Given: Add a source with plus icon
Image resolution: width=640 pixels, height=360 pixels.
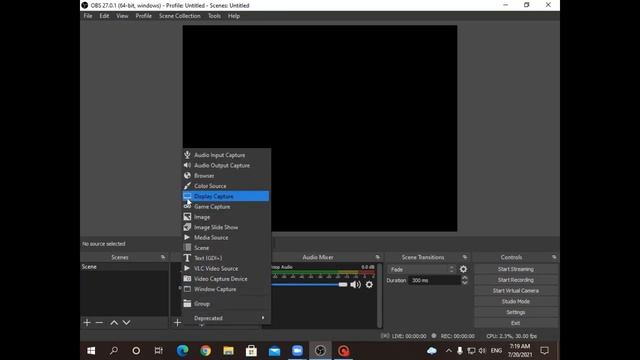Looking at the screenshot, I should [x=177, y=322].
